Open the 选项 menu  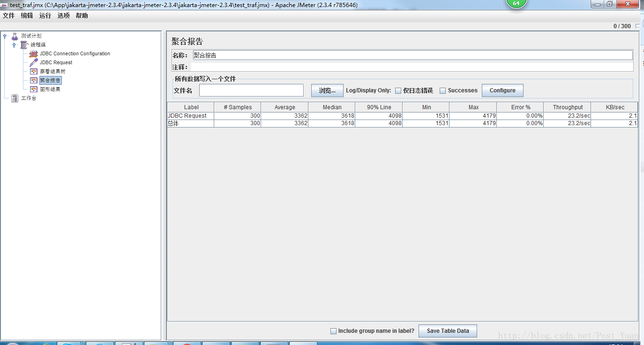point(63,15)
